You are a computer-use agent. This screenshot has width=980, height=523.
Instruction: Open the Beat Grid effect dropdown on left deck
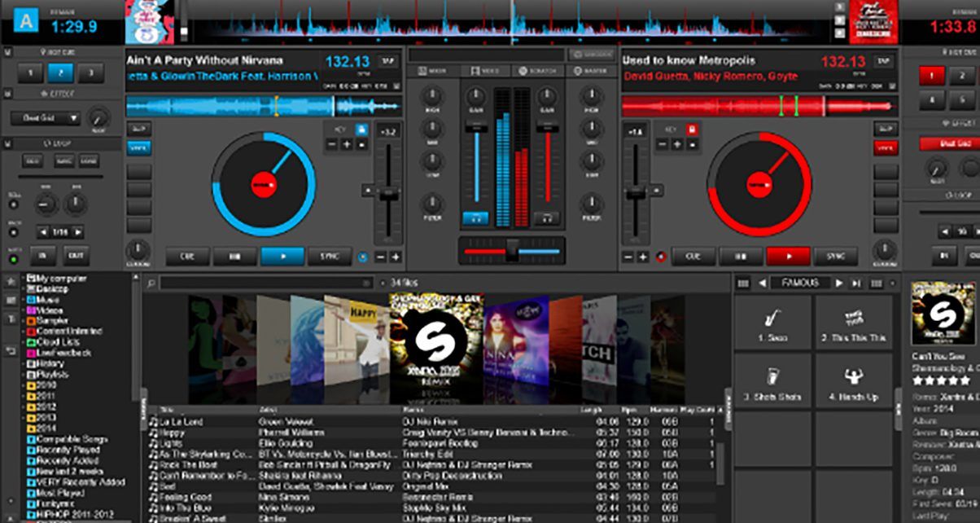(46, 118)
